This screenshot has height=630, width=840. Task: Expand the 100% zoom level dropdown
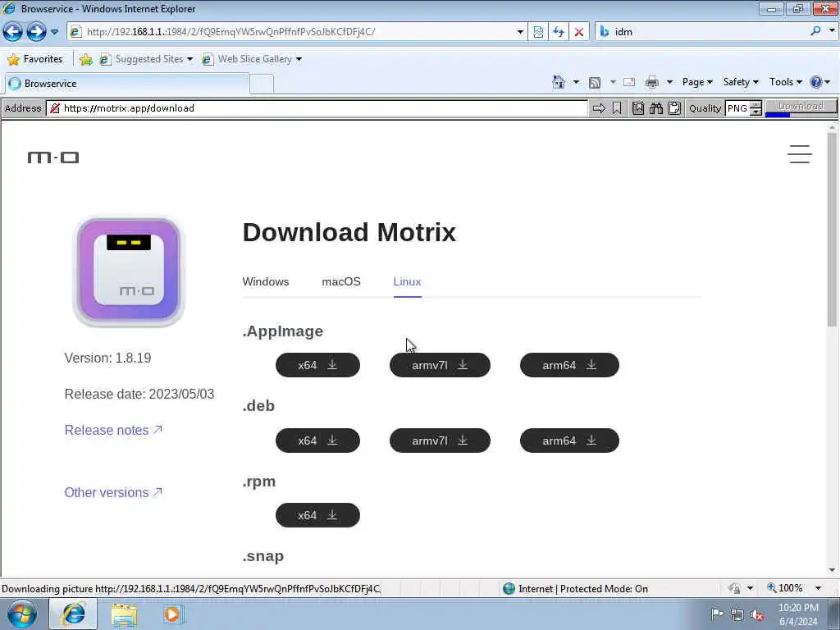point(818,588)
